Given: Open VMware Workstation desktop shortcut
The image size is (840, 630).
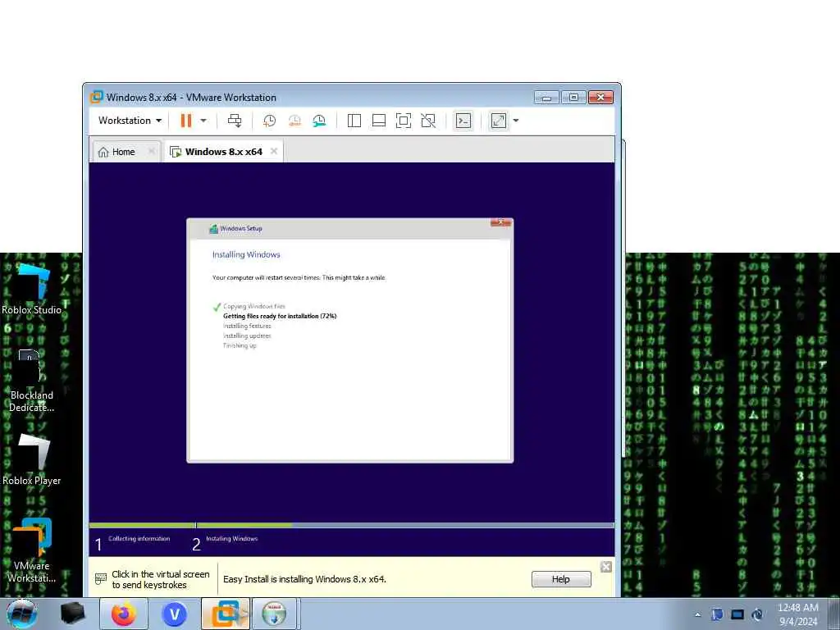Looking at the screenshot, I should click(32, 550).
